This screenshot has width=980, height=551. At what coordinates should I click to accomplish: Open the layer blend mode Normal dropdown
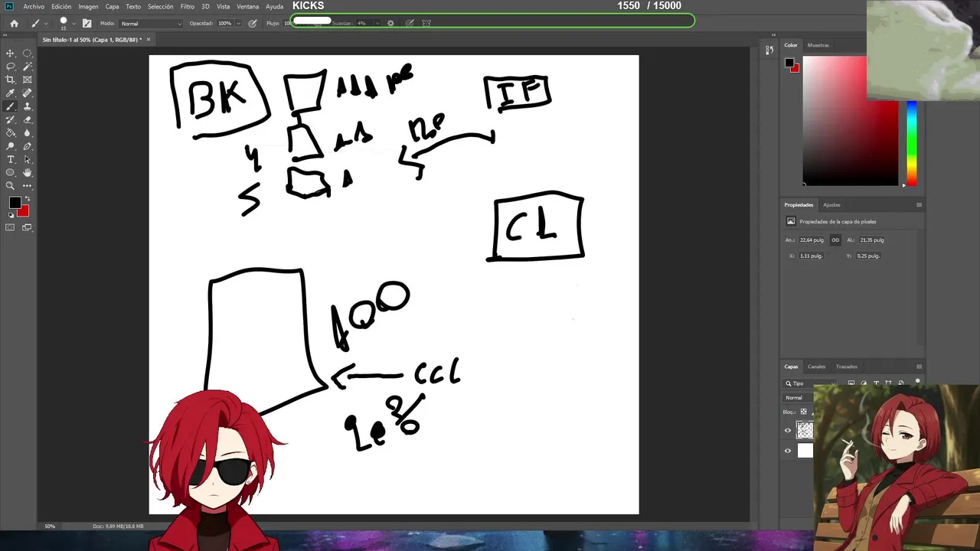coord(798,398)
